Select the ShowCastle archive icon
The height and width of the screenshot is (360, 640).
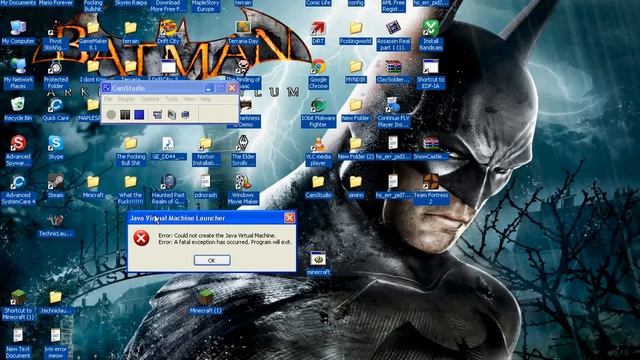[x=431, y=148]
